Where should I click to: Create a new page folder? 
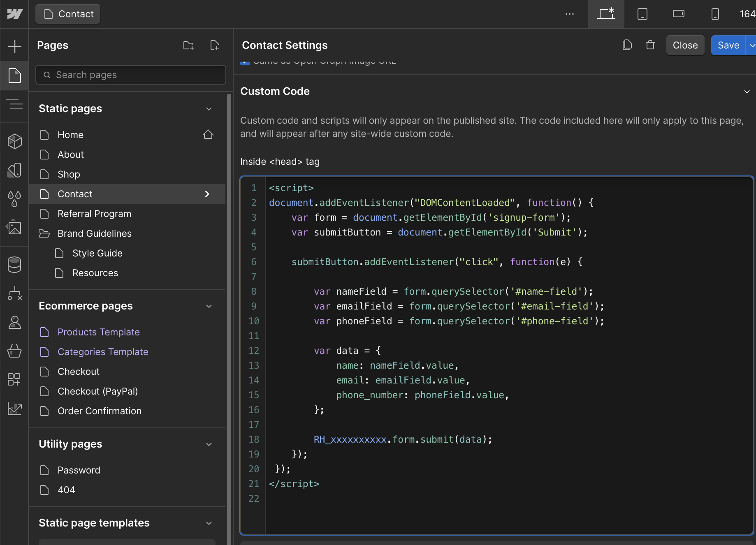[x=188, y=45]
